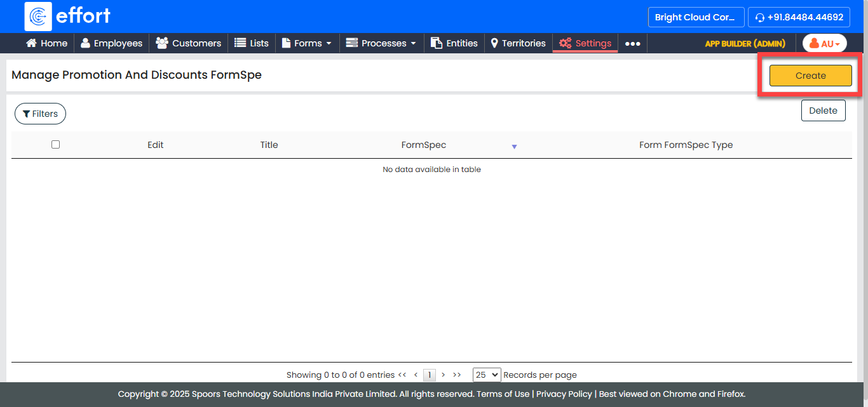Image resolution: width=868 pixels, height=407 pixels.
Task: Click the effort logo icon
Action: (x=38, y=17)
